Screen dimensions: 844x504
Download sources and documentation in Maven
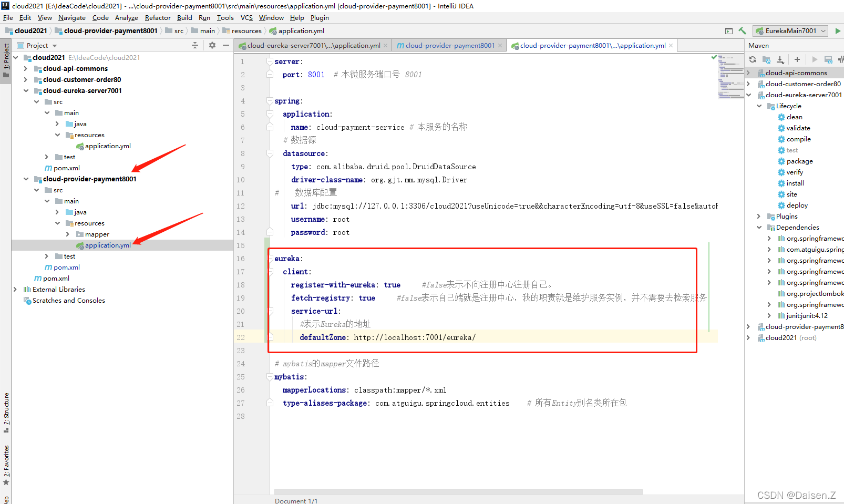pyautogui.click(x=780, y=59)
